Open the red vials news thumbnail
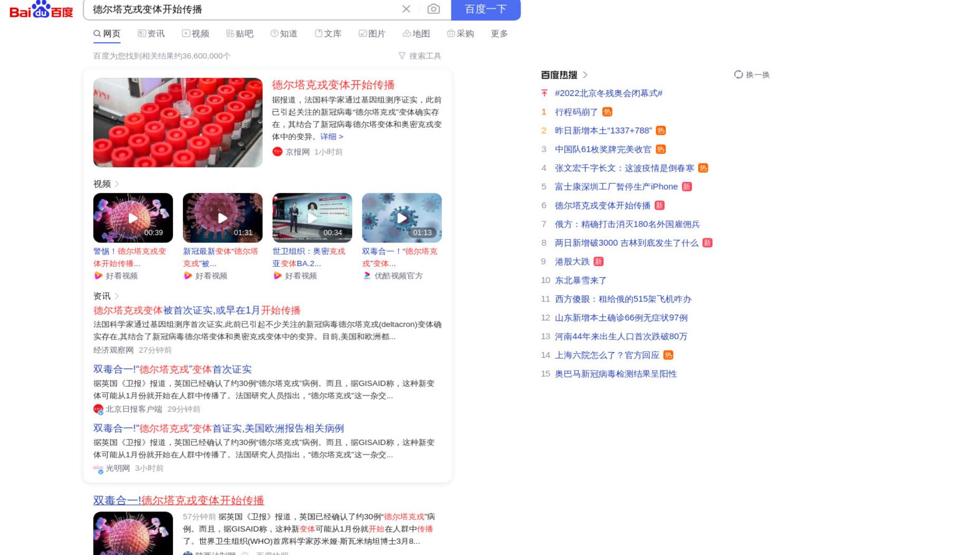The height and width of the screenshot is (555, 980). point(178,122)
